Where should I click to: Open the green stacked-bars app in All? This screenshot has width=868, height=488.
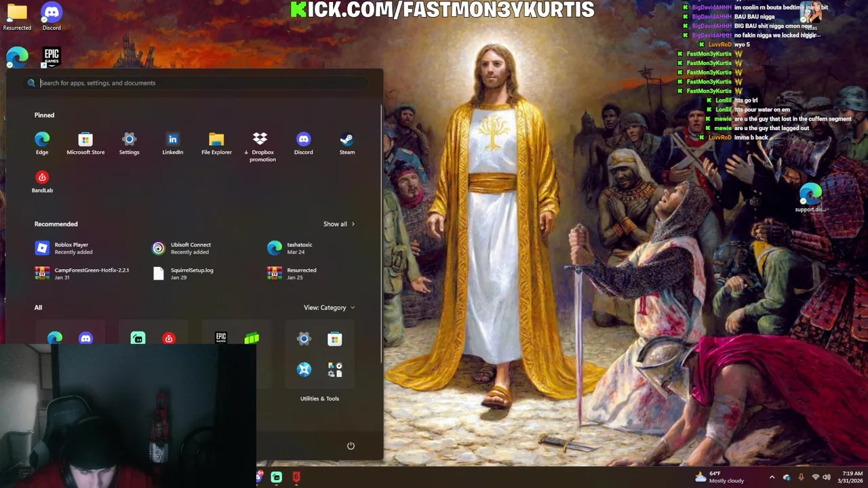252,338
